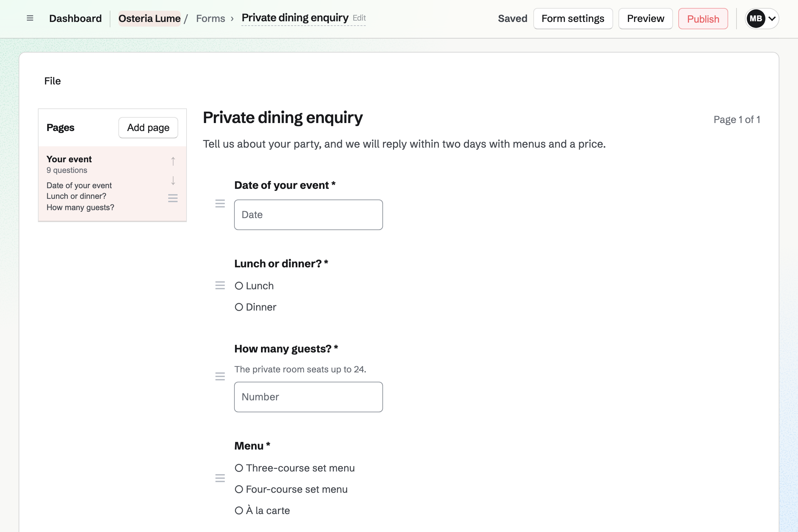This screenshot has width=798, height=532.
Task: Move the Your event page up
Action: click(173, 161)
